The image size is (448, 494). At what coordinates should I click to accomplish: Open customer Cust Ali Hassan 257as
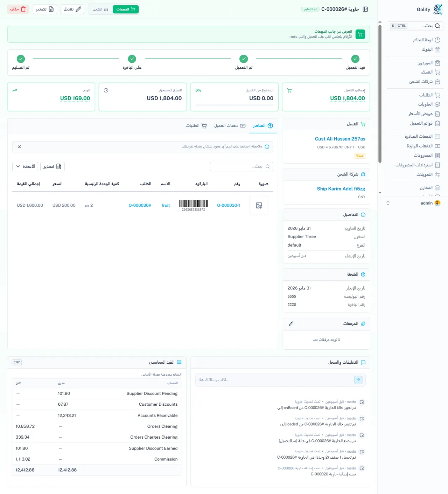pyautogui.click(x=340, y=139)
